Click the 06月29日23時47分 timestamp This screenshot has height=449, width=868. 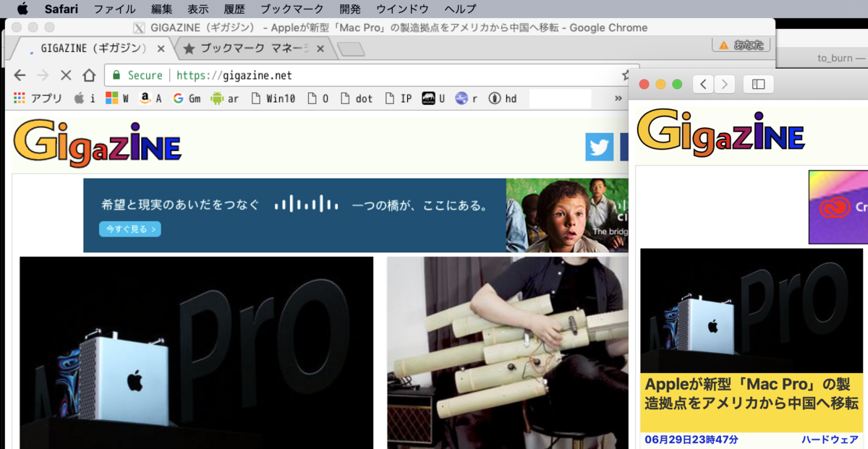click(x=691, y=440)
